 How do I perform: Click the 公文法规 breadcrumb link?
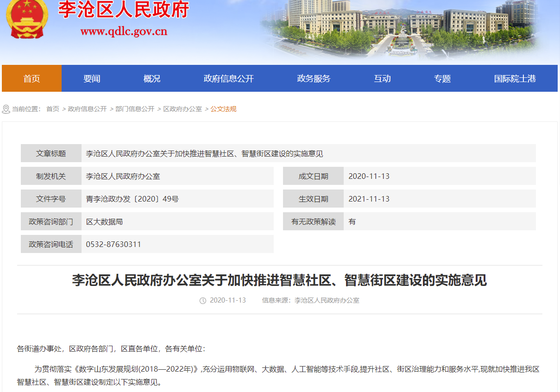tap(223, 109)
